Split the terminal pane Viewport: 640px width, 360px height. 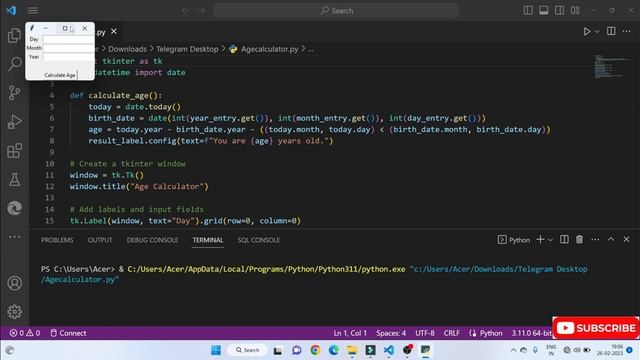pos(564,240)
